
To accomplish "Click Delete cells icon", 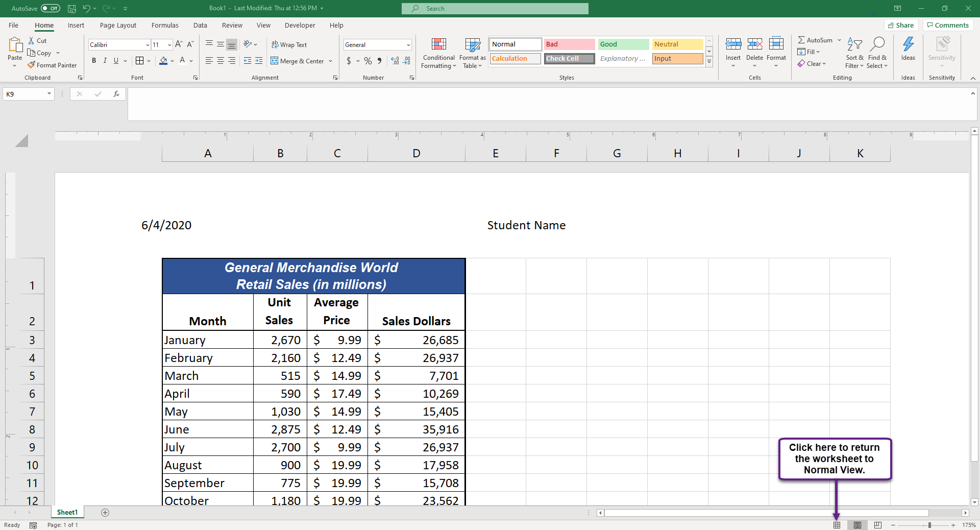I will coord(755,44).
